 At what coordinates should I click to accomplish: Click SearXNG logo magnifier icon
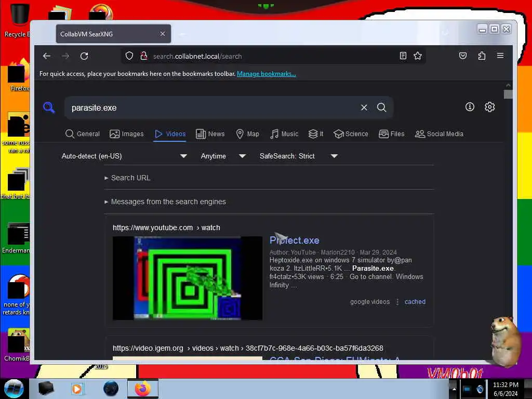(49, 108)
